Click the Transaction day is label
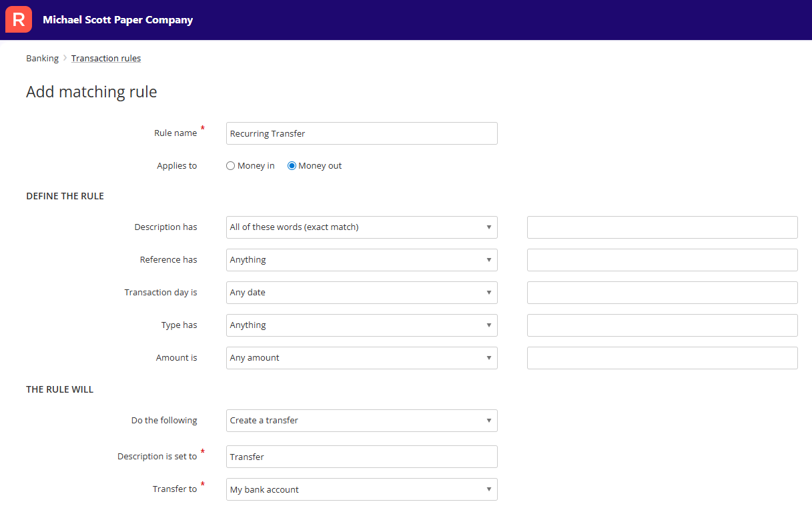The image size is (812, 510). (x=161, y=293)
